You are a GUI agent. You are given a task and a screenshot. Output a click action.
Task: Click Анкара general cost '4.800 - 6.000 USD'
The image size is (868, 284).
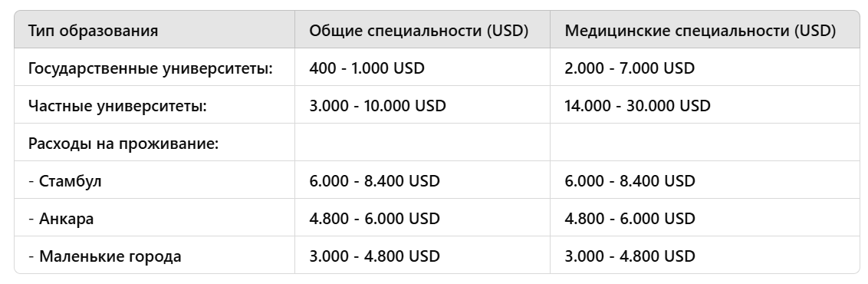pos(374,219)
